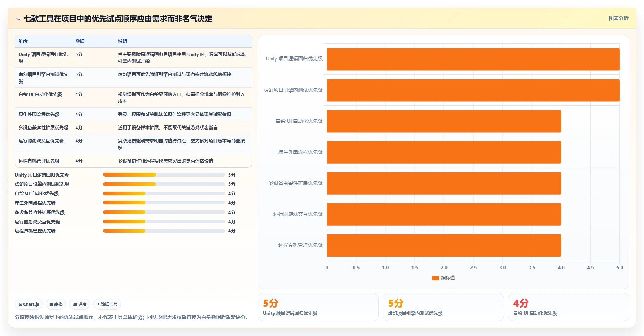Toggle the 指标值 legend swatch

click(x=435, y=278)
